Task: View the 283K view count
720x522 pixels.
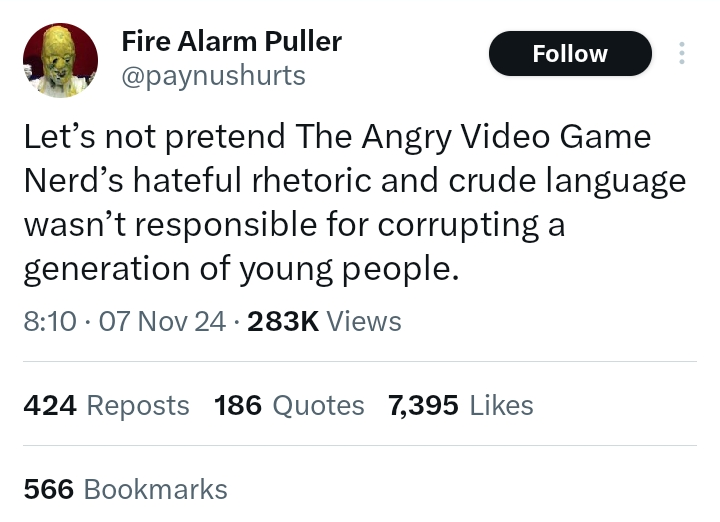Action: point(281,321)
